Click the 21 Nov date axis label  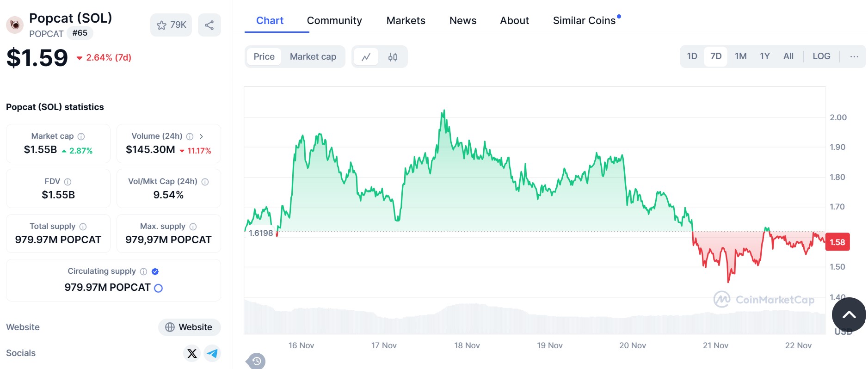(x=715, y=346)
